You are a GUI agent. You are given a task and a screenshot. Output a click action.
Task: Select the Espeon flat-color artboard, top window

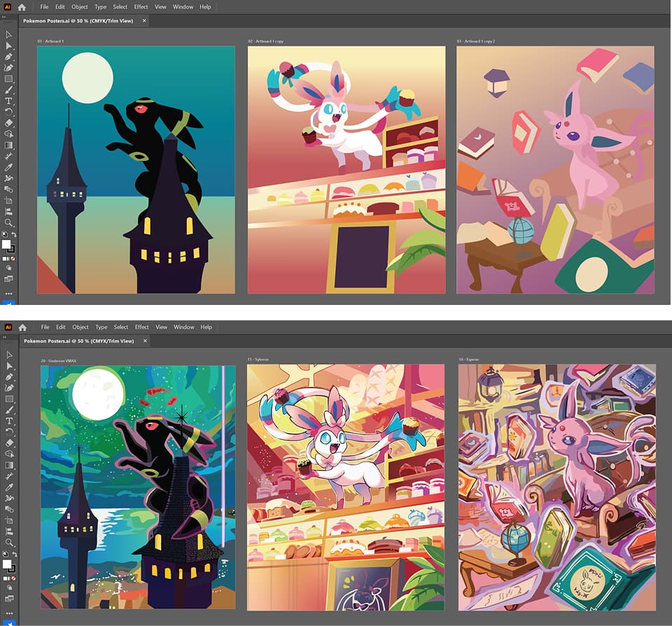coord(555,169)
